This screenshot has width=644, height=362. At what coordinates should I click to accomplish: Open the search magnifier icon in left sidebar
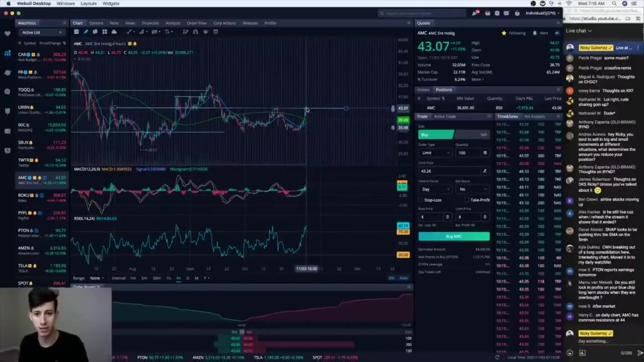coord(7,92)
